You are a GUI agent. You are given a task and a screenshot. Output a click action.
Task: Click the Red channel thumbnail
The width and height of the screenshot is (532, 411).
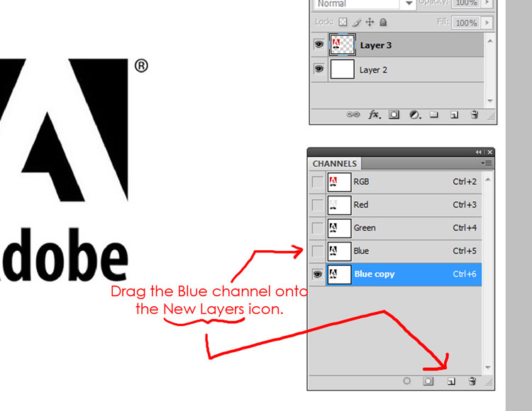click(339, 205)
